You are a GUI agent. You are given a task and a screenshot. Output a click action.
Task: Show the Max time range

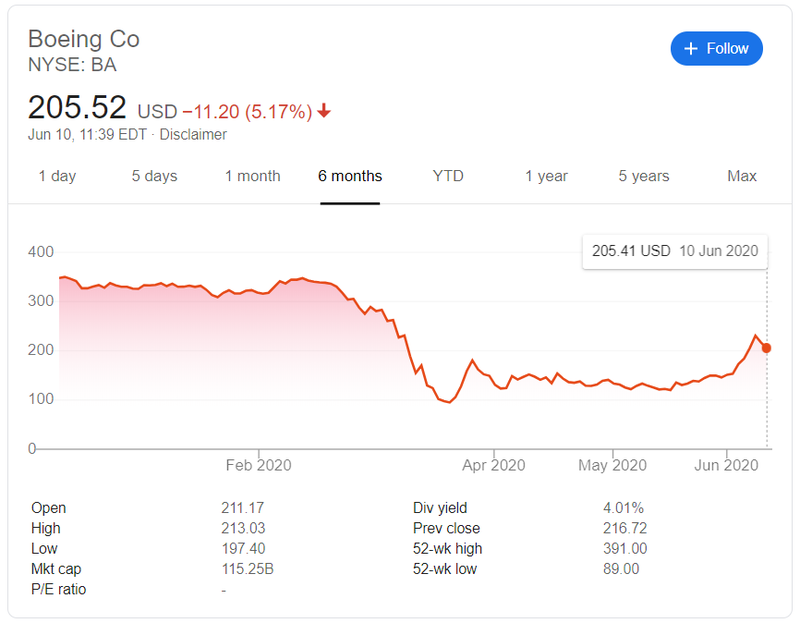coord(742,176)
